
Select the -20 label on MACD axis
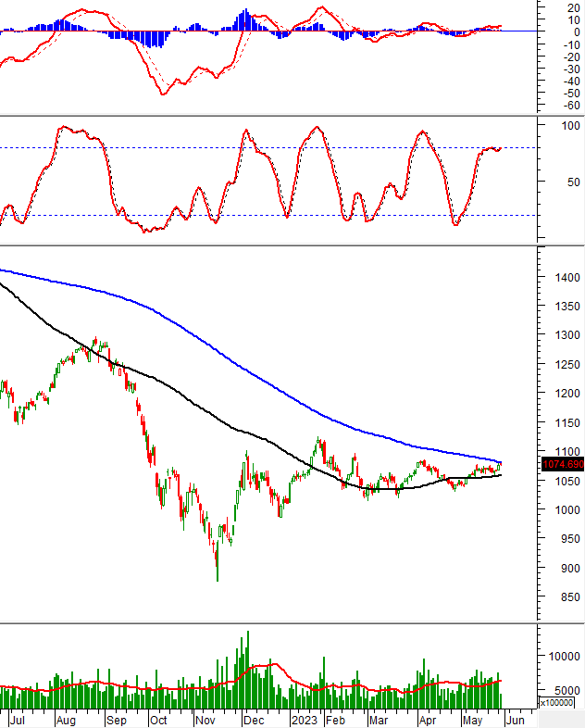(x=571, y=57)
